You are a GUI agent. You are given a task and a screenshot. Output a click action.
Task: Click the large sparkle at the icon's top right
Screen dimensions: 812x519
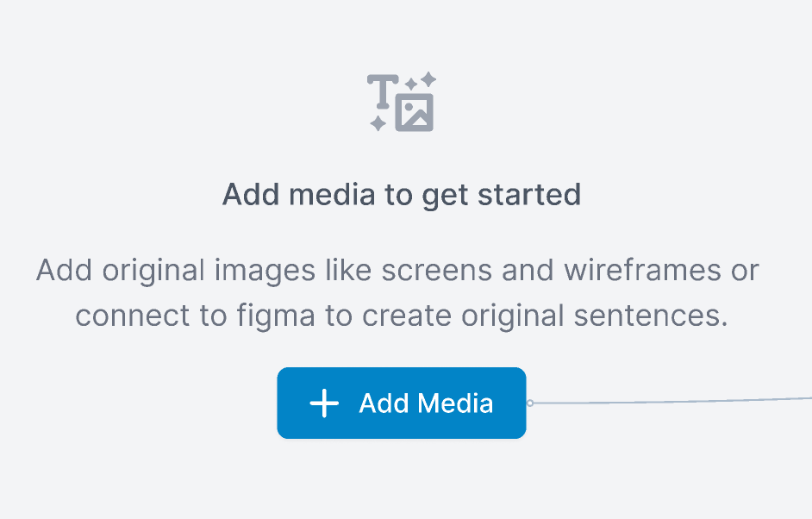[x=427, y=80]
